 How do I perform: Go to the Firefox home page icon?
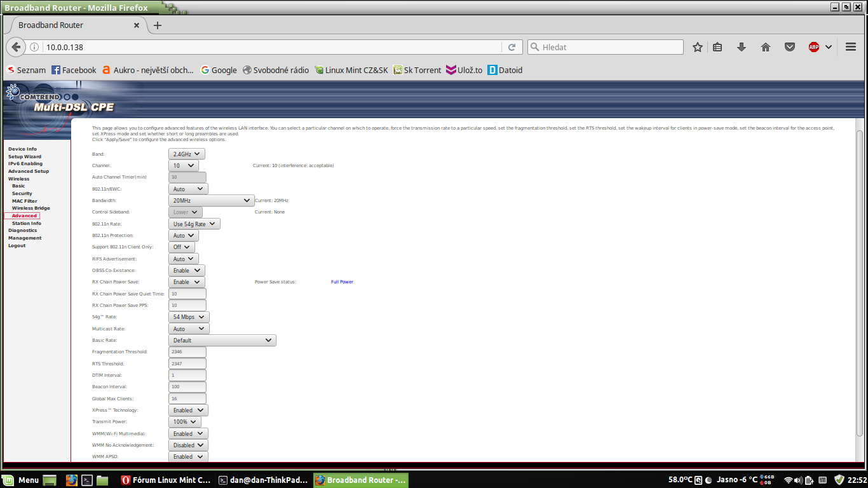766,47
